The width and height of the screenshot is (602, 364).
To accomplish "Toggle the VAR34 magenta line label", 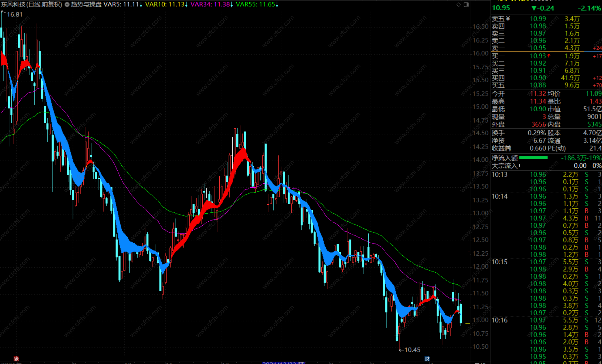I will [210, 5].
